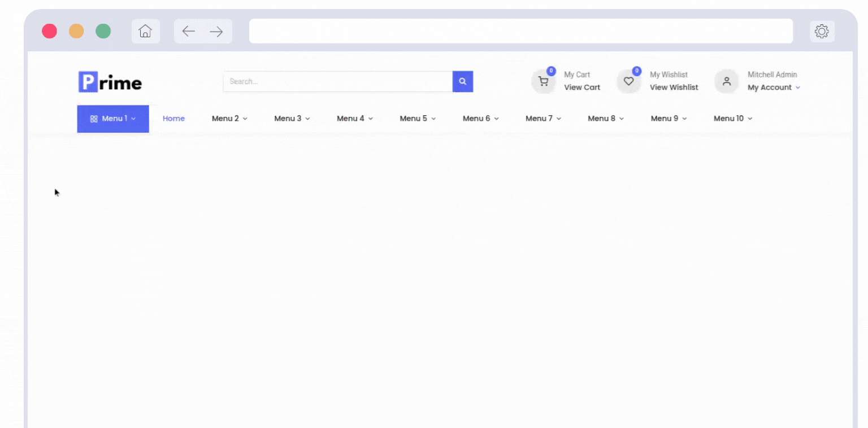
Task: Click the wishlist heart icon
Action: pos(628,82)
